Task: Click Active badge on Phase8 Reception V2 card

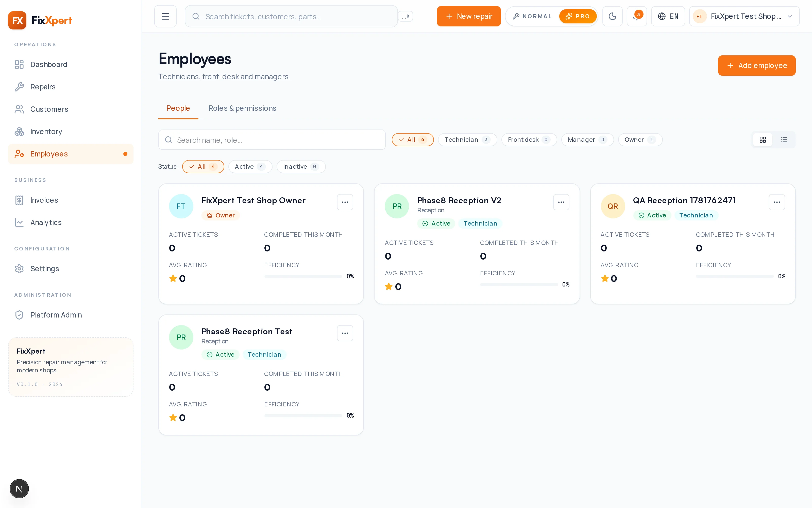Action: (436, 224)
